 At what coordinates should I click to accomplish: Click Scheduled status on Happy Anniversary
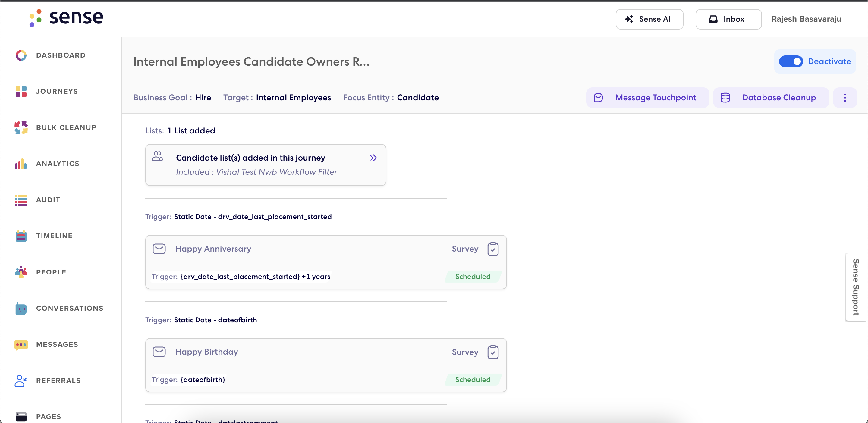(473, 277)
